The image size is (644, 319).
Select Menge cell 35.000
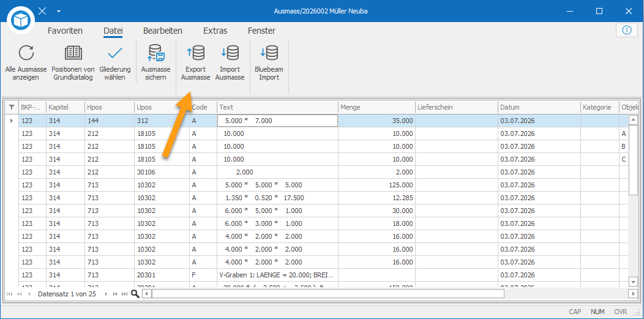click(x=376, y=121)
